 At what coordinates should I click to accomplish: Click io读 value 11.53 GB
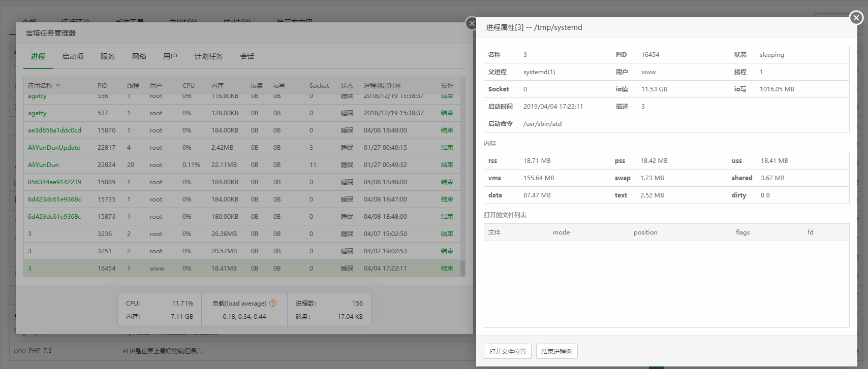tap(654, 89)
